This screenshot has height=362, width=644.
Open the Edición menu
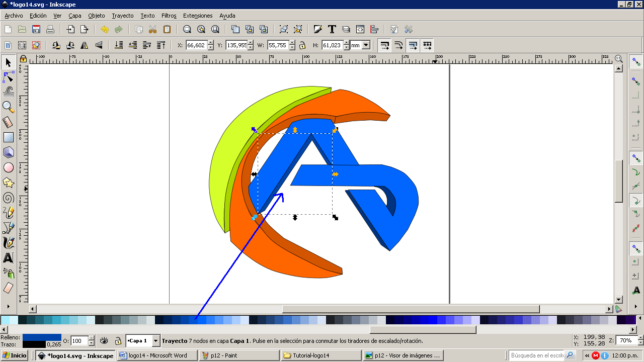(38, 16)
